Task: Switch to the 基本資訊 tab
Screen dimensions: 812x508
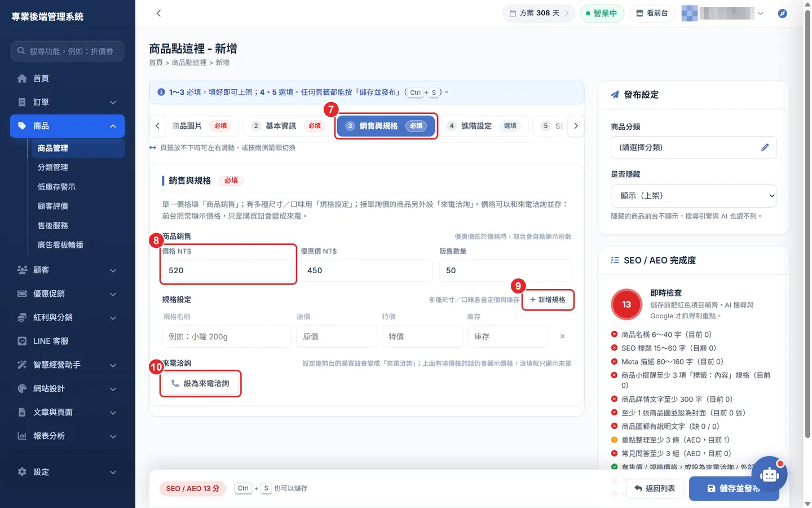Action: (x=287, y=126)
